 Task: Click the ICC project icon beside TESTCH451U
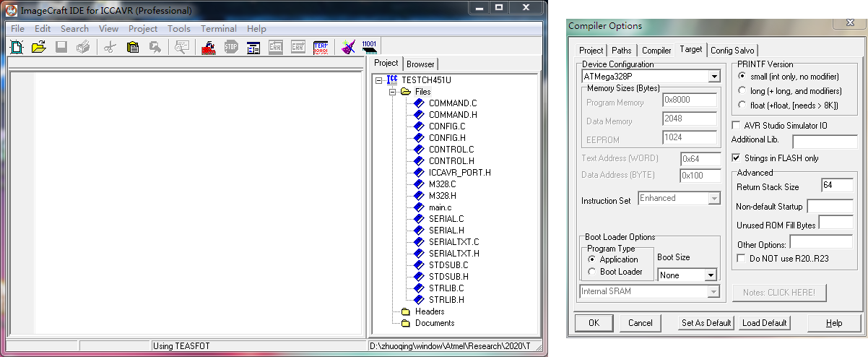[392, 79]
